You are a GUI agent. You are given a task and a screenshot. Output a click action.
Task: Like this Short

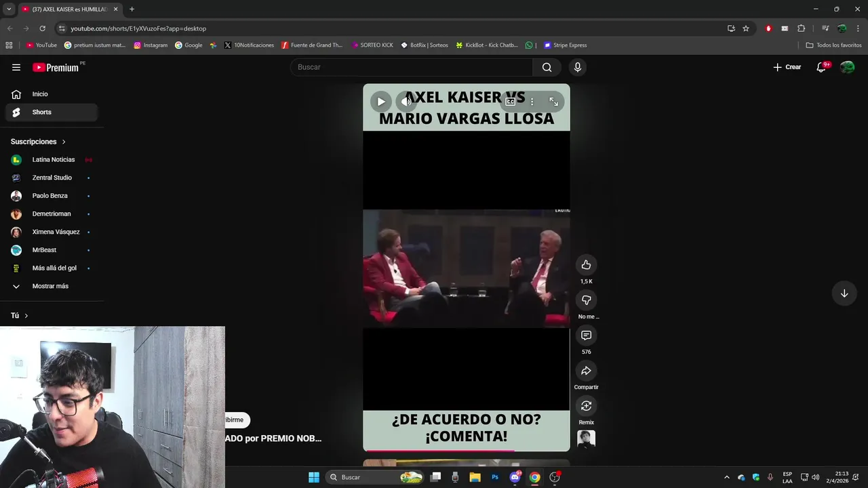586,265
